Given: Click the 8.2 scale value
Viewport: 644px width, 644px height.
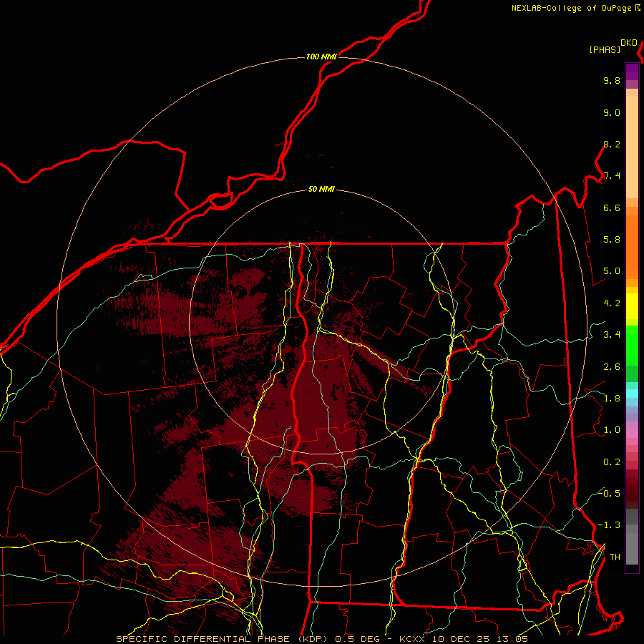Looking at the screenshot, I should 612,145.
